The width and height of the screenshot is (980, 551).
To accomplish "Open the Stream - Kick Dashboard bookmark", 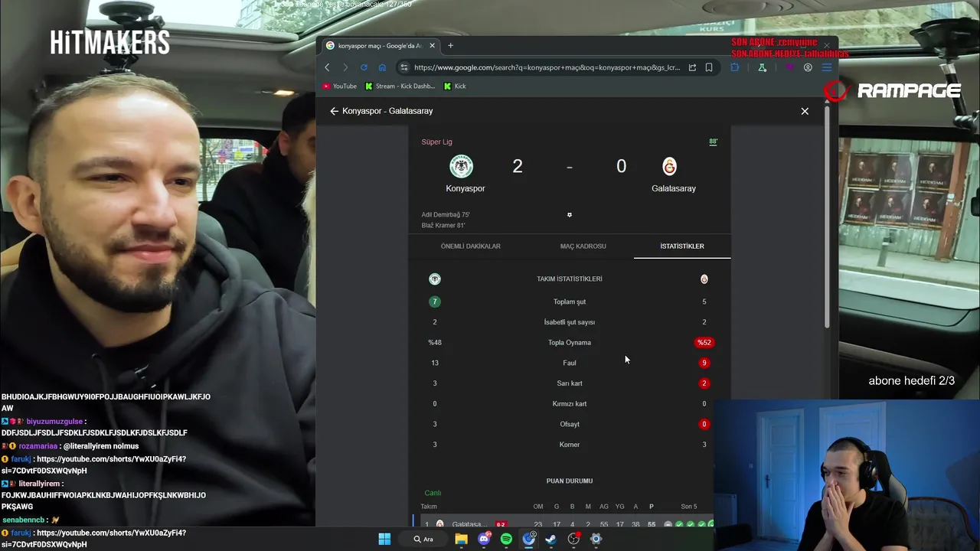I will [400, 86].
